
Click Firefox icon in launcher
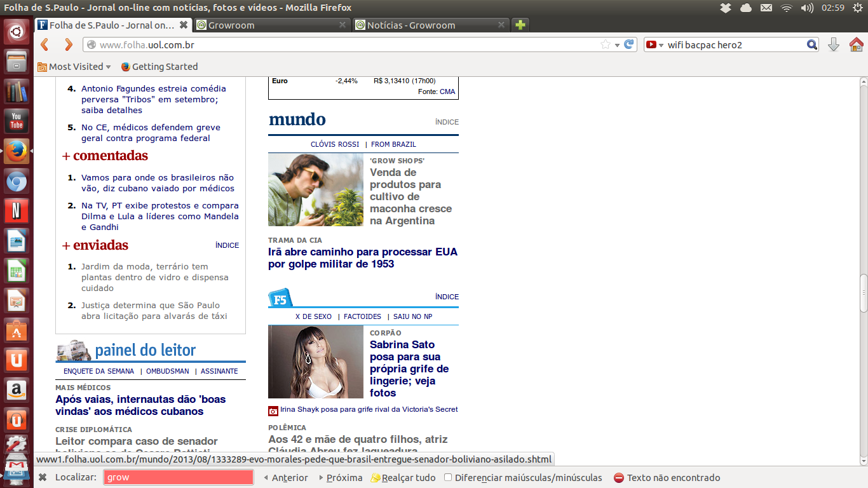coord(17,151)
